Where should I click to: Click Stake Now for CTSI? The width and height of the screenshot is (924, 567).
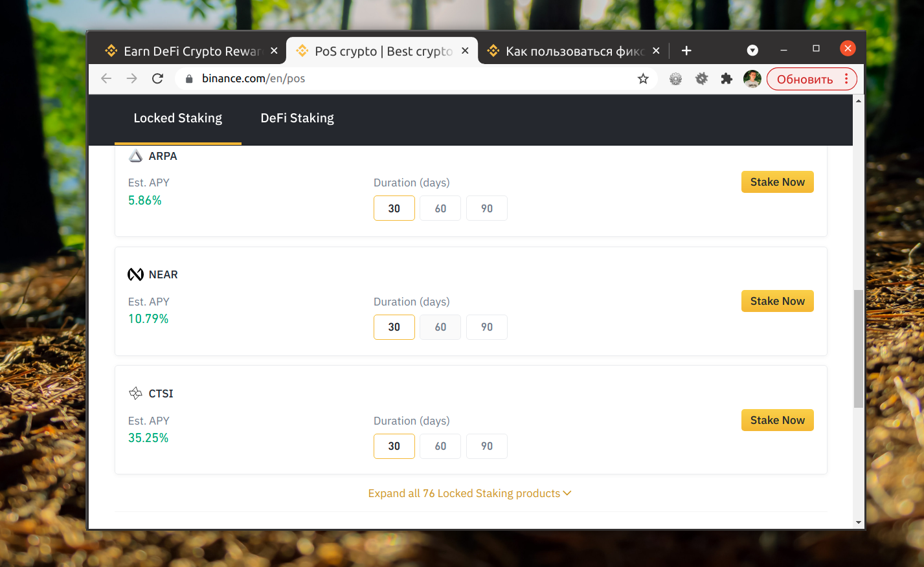pyautogui.click(x=778, y=420)
